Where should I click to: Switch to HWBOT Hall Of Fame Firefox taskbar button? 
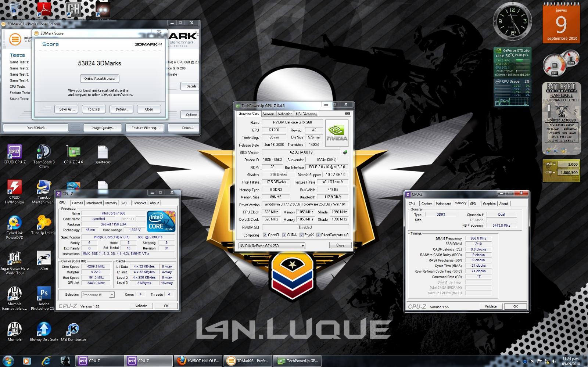coord(198,361)
